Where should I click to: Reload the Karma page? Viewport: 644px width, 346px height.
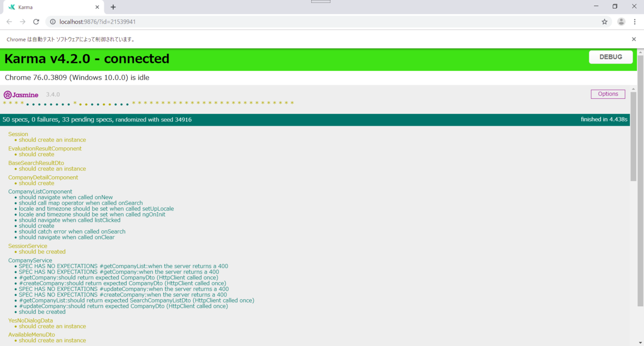[x=36, y=21]
